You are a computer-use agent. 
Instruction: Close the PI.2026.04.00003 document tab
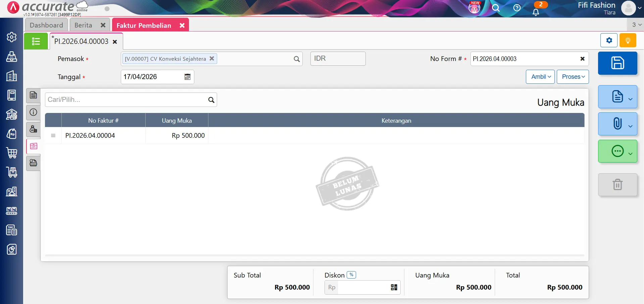click(x=115, y=42)
